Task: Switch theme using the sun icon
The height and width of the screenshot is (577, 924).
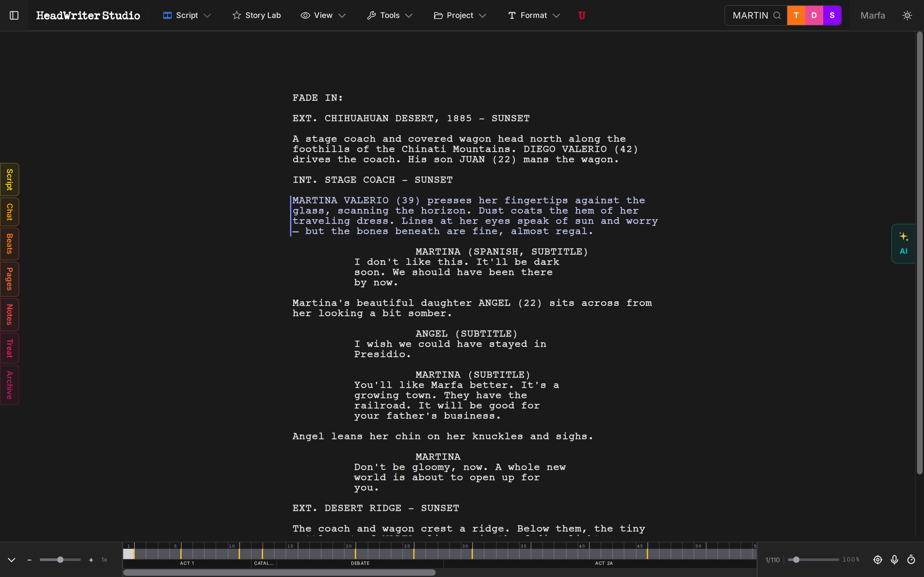Action: [x=908, y=15]
